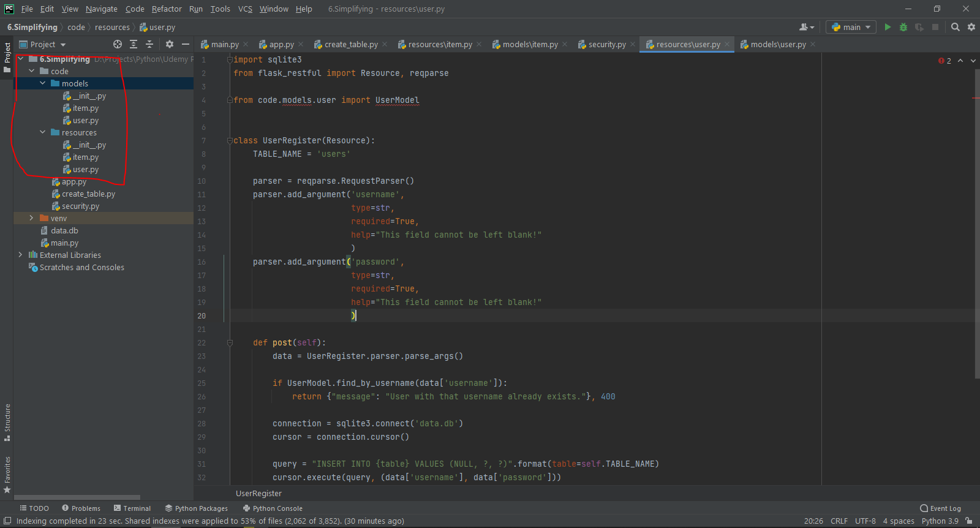Locate opened file in Project tree

tap(118, 44)
